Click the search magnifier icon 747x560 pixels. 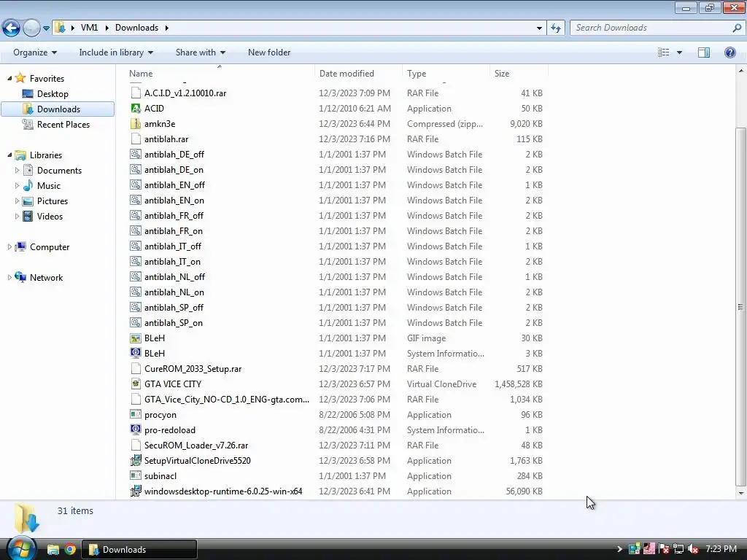click(737, 28)
